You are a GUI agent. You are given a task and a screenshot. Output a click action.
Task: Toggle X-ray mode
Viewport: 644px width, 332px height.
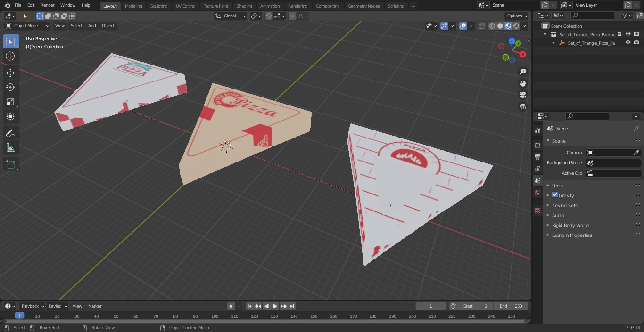tap(481, 26)
